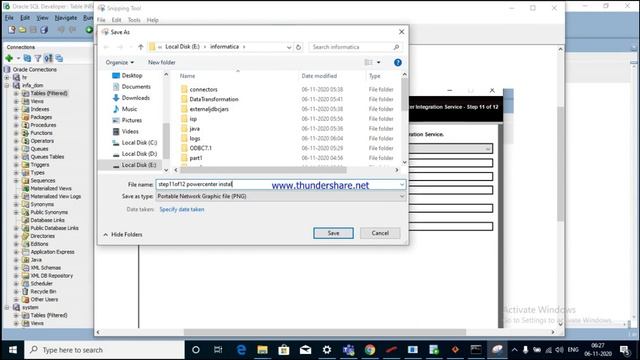Expand Tables (Filtered) under infa_dom
The width and height of the screenshot is (640, 360).
(x=16, y=93)
